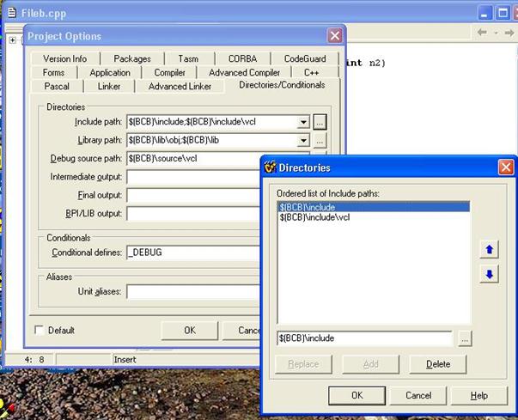Click path edit box in Directories dialog
518x420 pixels.
tap(365, 338)
